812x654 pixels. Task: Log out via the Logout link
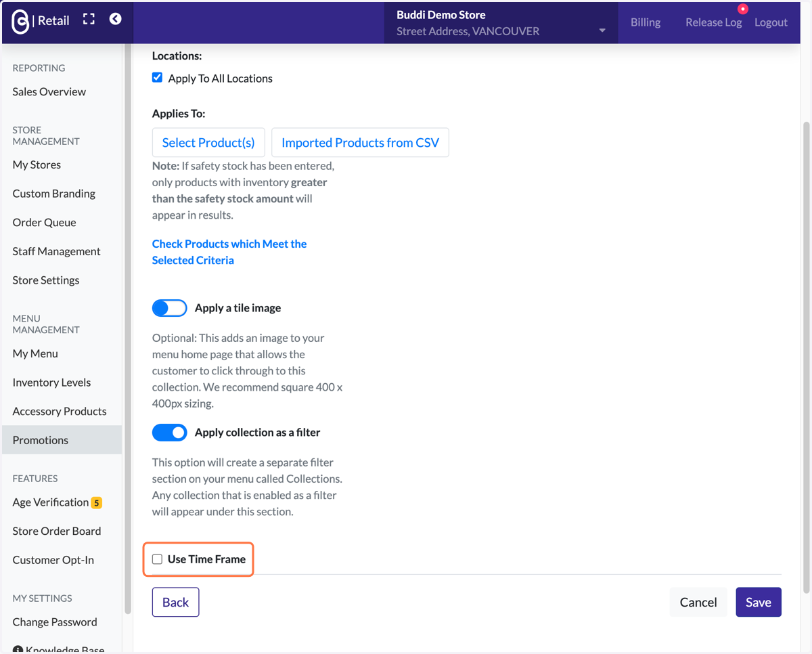(x=771, y=22)
